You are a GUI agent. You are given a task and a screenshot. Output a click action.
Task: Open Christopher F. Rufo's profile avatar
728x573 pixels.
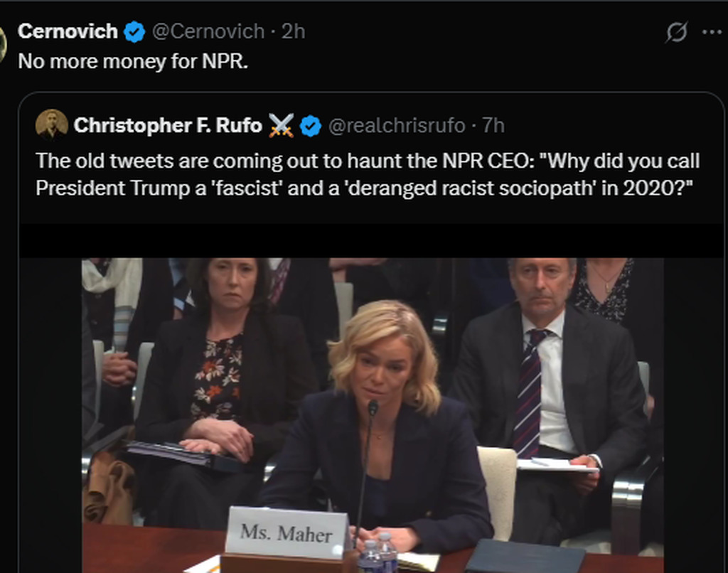tap(52, 125)
